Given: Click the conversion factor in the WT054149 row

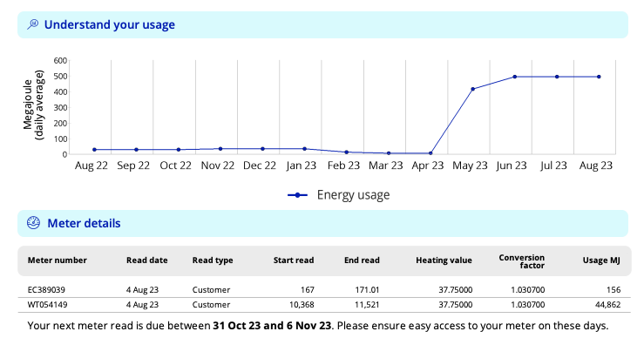Looking at the screenshot, I should (528, 305).
